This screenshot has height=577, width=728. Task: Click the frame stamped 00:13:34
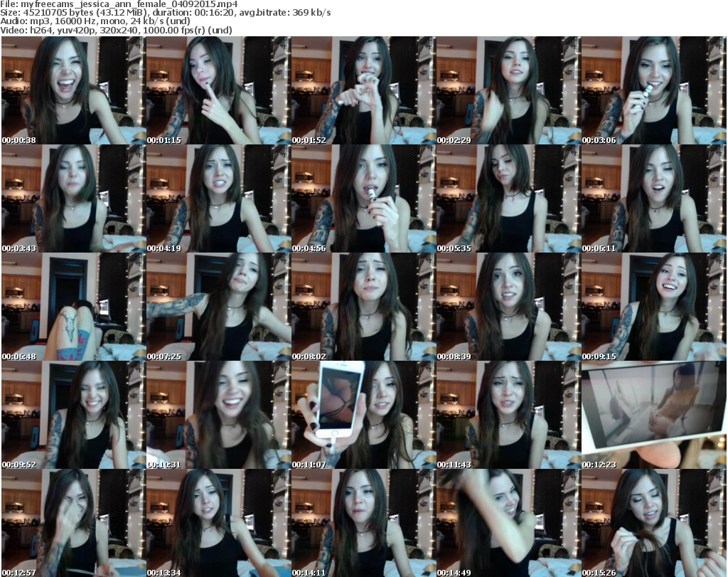click(219, 523)
